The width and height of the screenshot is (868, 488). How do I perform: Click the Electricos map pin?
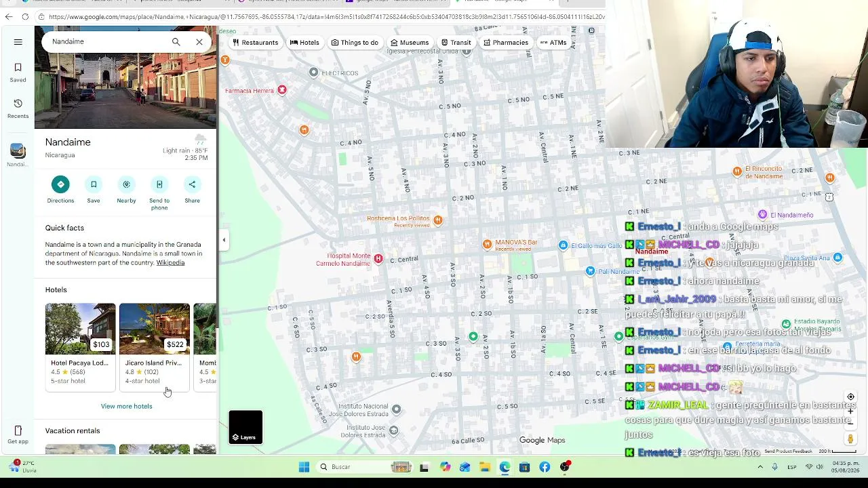click(x=313, y=72)
